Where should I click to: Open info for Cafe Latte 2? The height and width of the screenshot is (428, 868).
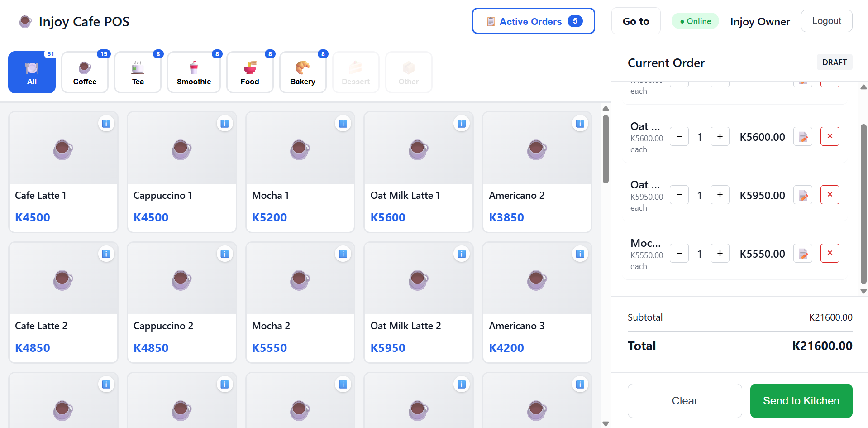(106, 254)
